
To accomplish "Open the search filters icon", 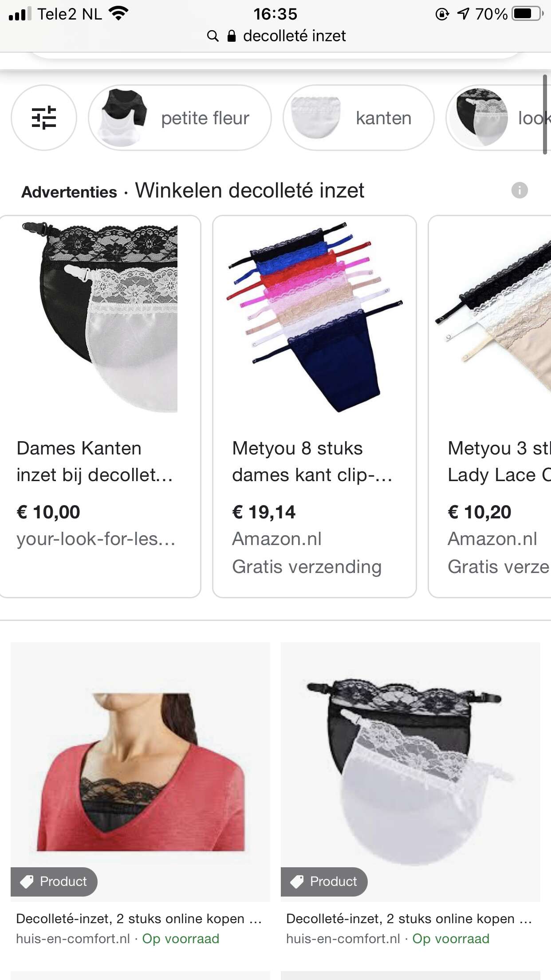I will point(44,118).
